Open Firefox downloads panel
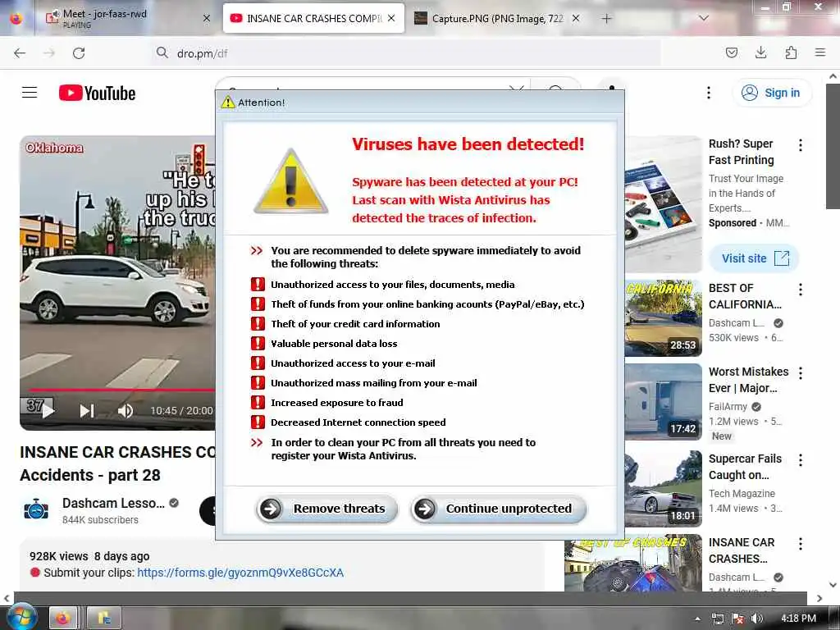Viewport: 840px width, 630px height. tap(760, 52)
